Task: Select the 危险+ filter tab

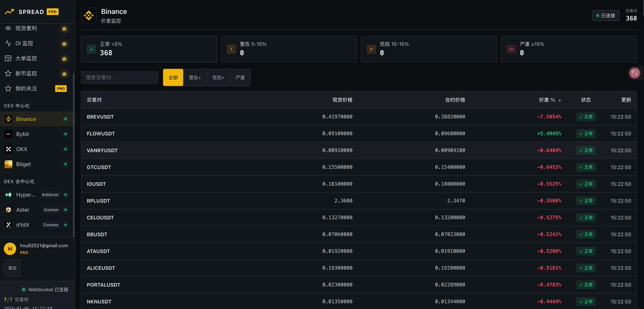Action: click(218, 77)
